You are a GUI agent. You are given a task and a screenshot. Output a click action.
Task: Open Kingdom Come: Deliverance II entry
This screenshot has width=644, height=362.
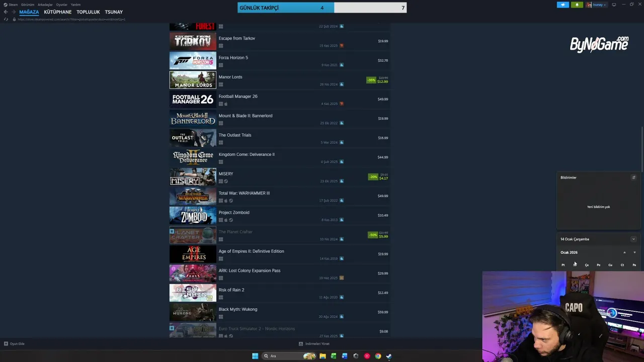pos(280,157)
